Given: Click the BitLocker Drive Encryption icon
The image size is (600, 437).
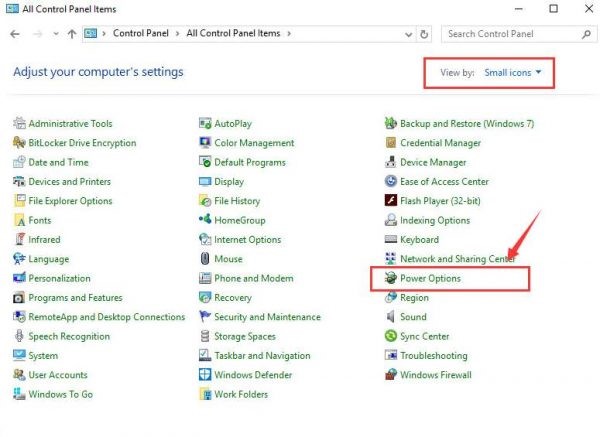Looking at the screenshot, I should pos(20,143).
